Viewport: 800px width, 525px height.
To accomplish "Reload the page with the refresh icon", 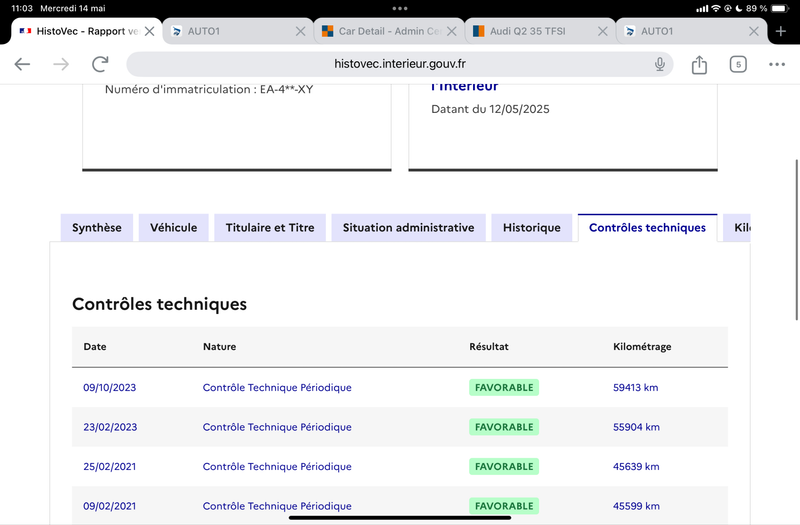I will 100,64.
